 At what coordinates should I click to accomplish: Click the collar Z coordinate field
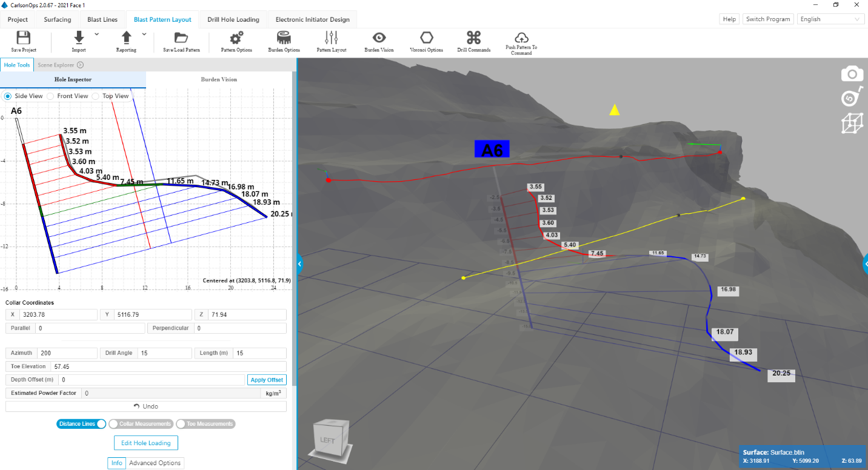[x=247, y=315]
